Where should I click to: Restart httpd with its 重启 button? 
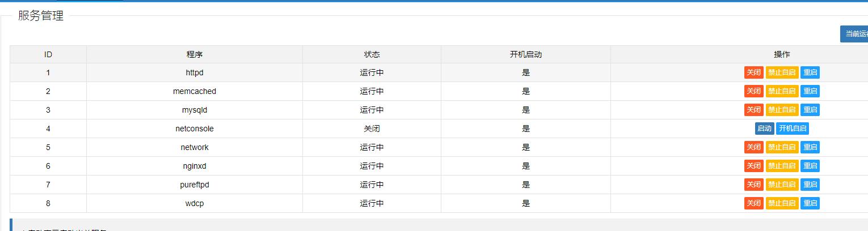pyautogui.click(x=810, y=72)
